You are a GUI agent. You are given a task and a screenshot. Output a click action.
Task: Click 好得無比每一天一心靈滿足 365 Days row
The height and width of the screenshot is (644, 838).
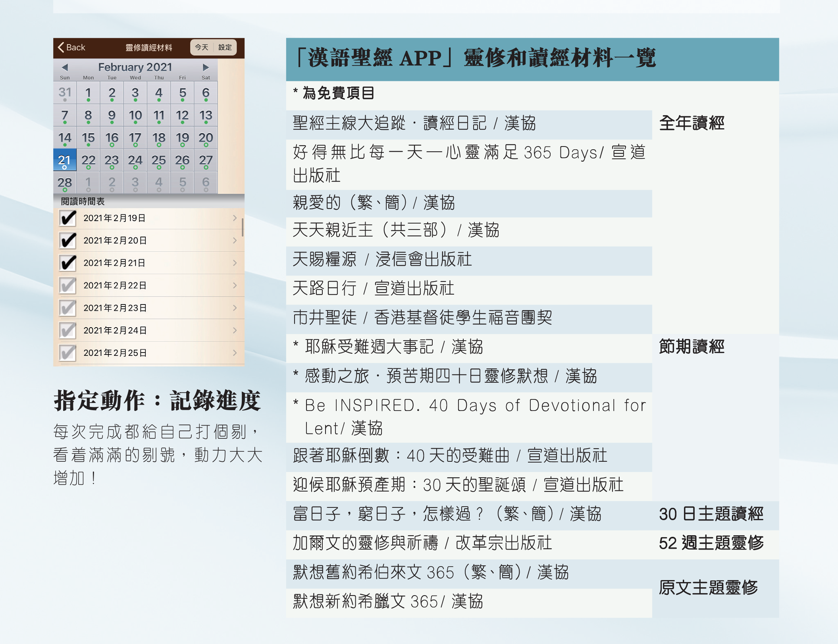[469, 164]
